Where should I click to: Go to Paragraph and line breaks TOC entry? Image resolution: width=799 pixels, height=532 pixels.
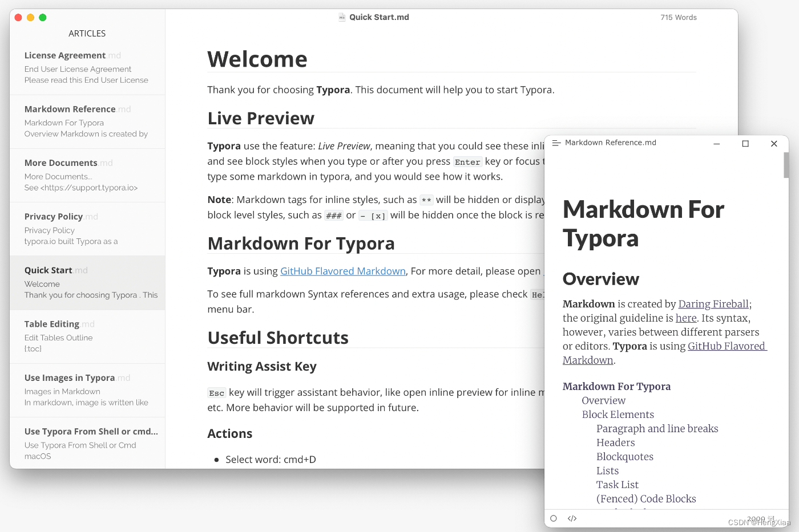point(657,429)
